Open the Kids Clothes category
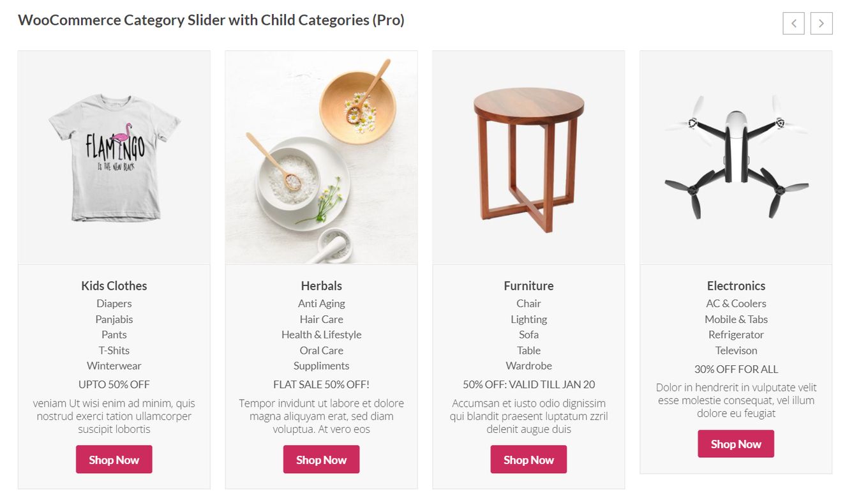868x498 pixels. point(114,286)
